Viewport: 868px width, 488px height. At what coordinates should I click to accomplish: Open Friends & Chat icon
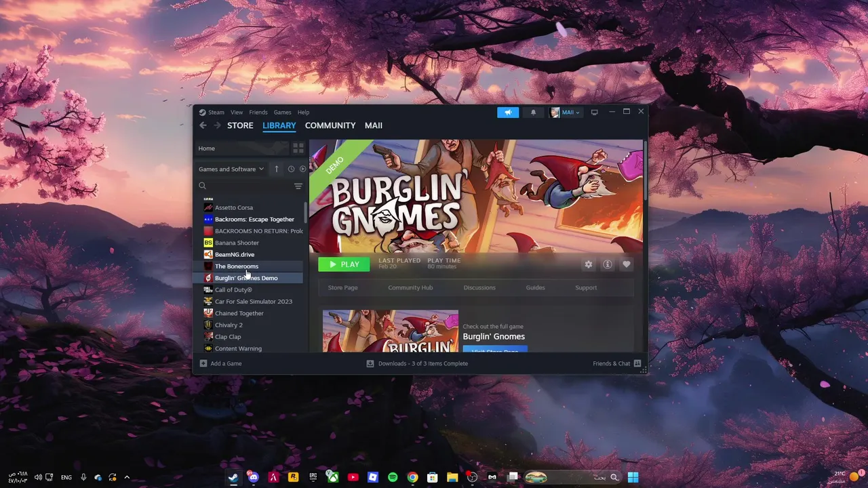pyautogui.click(x=637, y=363)
